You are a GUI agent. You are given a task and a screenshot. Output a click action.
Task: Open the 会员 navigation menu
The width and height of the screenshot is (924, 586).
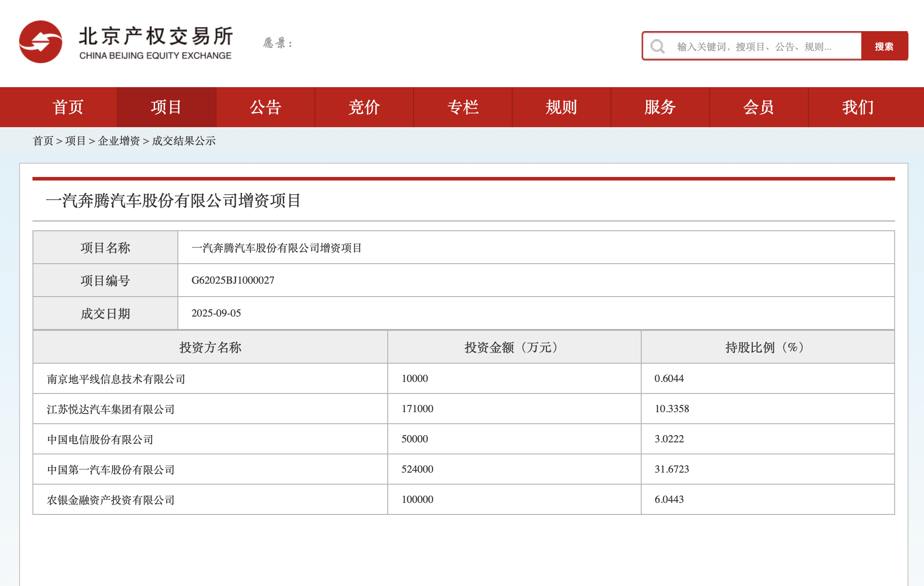pos(759,107)
